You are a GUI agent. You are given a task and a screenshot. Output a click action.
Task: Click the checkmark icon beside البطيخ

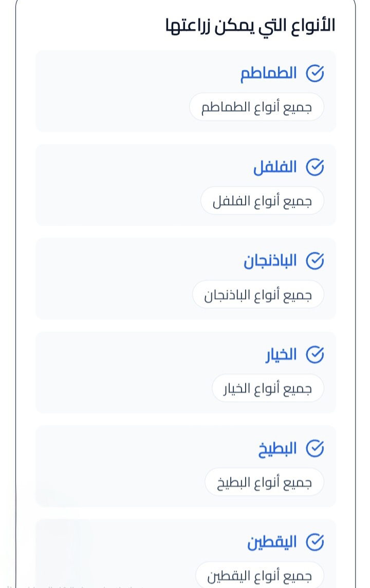(314, 448)
